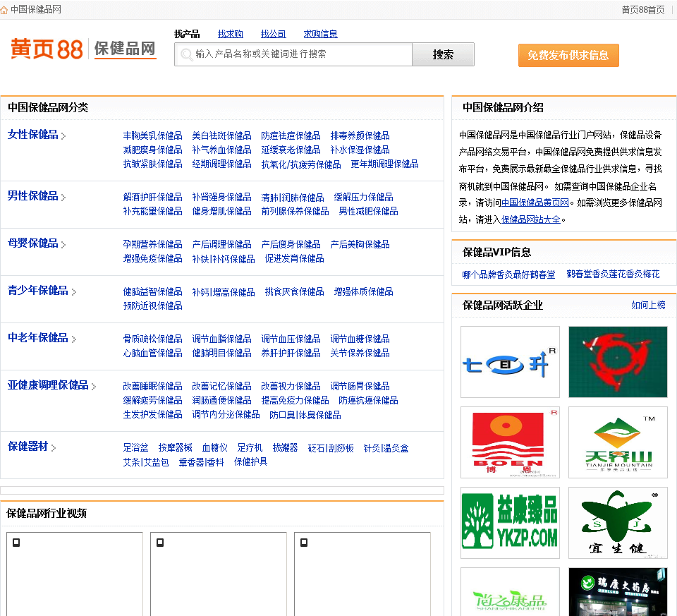Image resolution: width=677 pixels, height=616 pixels.
Task: Expand arrow next to 保健器材
Action: pos(54,447)
